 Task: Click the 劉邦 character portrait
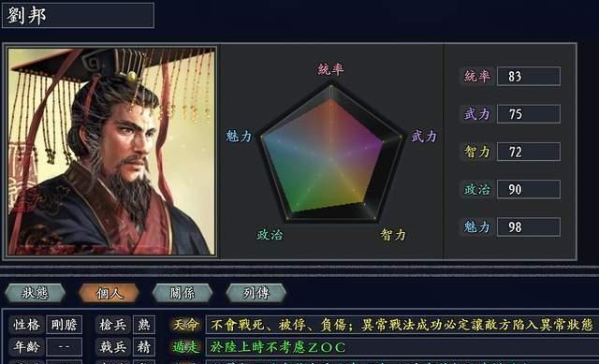(111, 152)
